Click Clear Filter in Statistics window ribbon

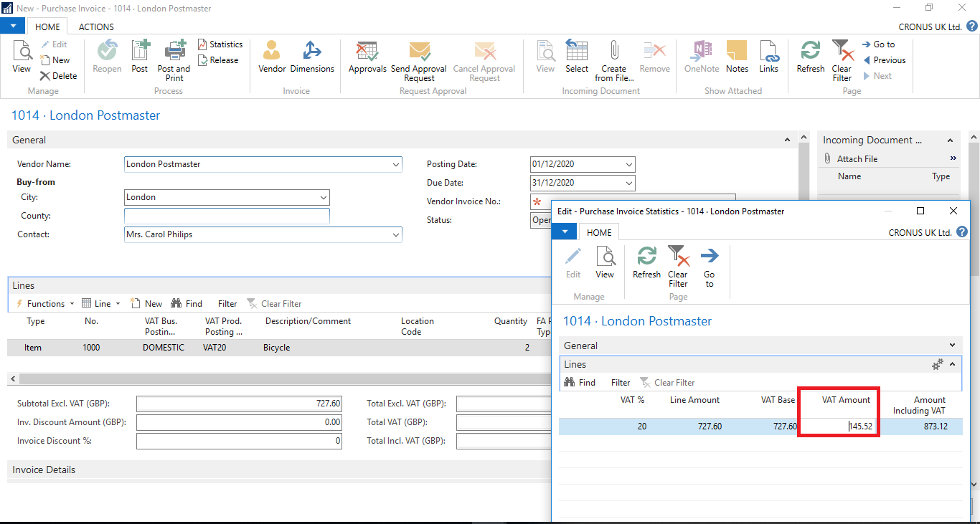pos(678,267)
